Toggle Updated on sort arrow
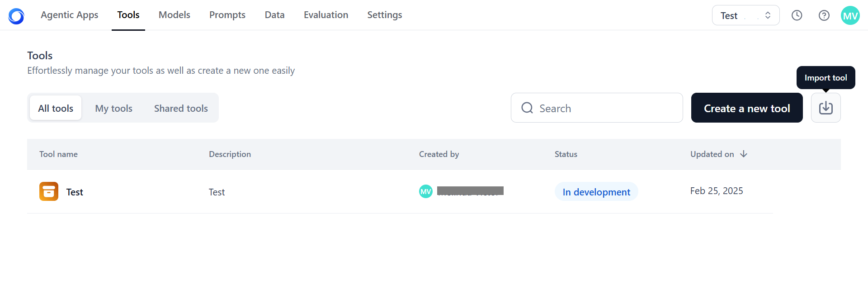This screenshot has height=285, width=868. tap(744, 154)
